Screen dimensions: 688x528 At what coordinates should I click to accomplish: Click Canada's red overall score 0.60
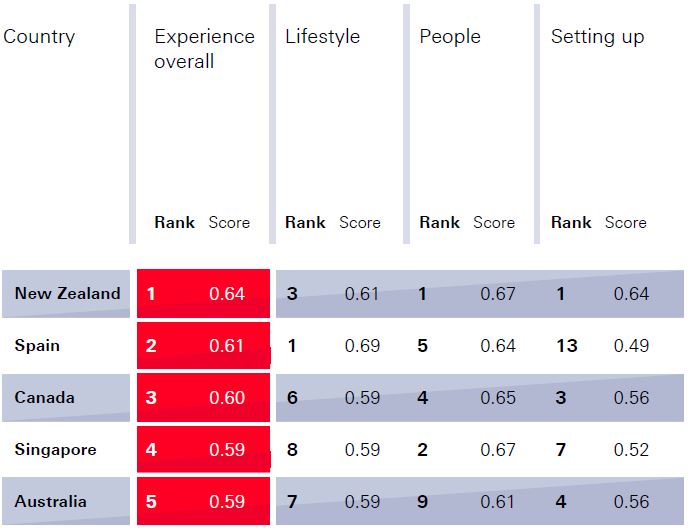click(x=227, y=397)
